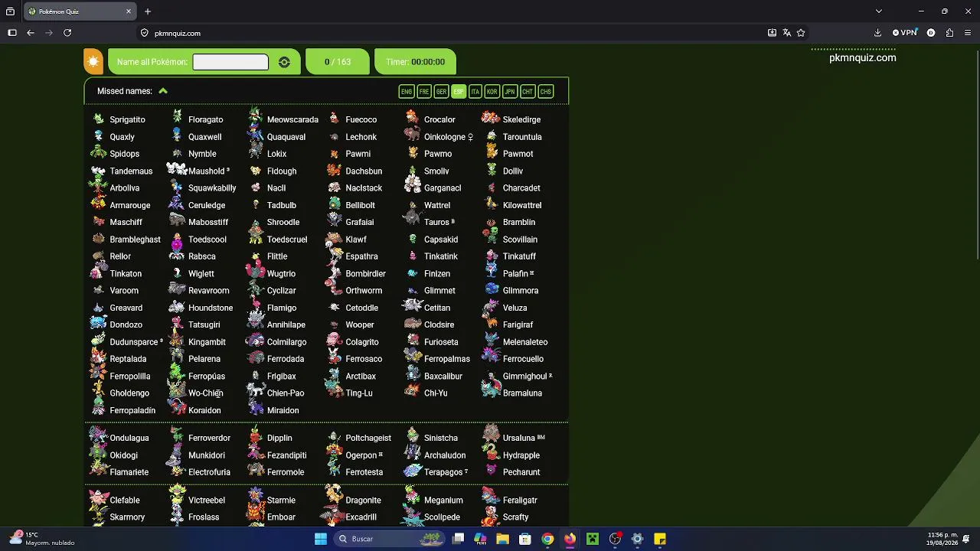Switch name language to JPN
980x551 pixels.
(x=509, y=91)
